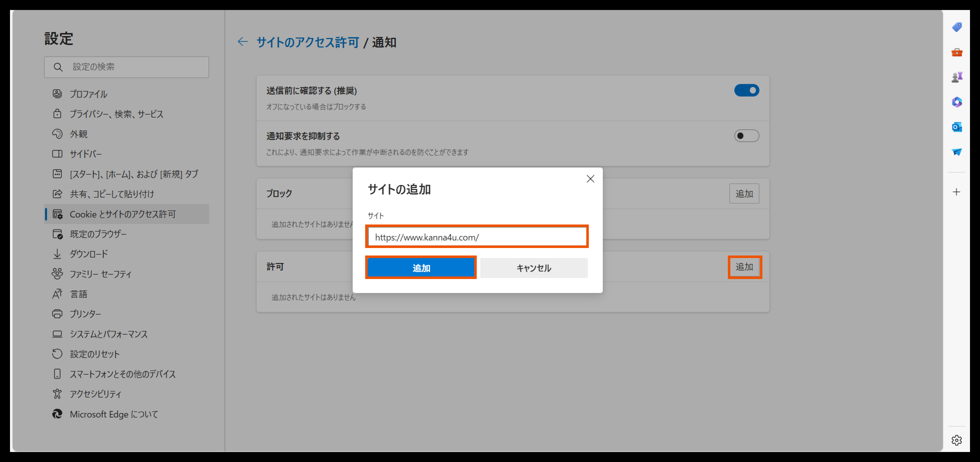Follow the サイトのアクセス許可 breadcrumb link
Screen dimensions: 980x462
click(307, 42)
